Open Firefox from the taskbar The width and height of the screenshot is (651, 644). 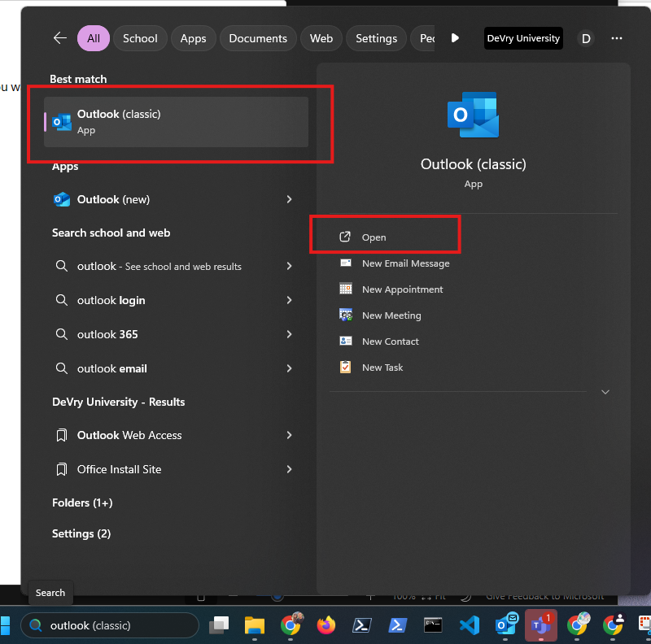326,625
